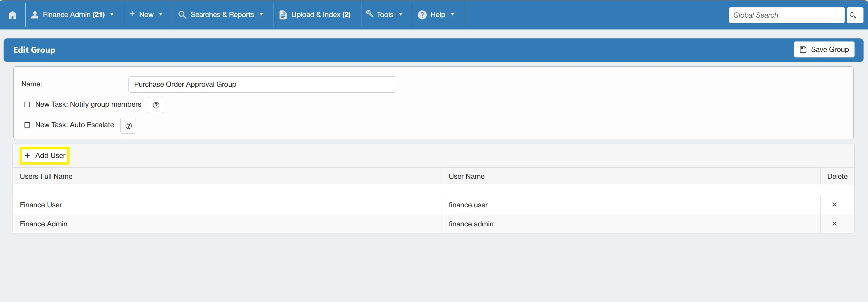Open the Searches & Reports menu label

(222, 15)
